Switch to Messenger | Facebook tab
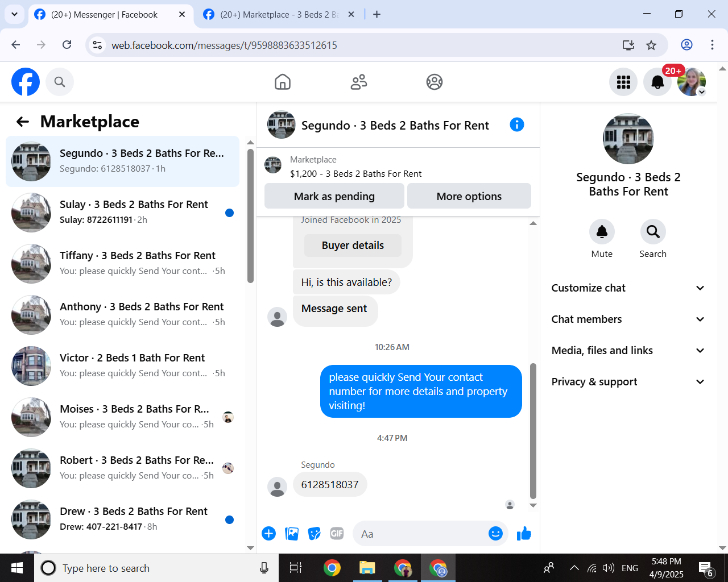Image resolution: width=728 pixels, height=582 pixels. (110, 15)
